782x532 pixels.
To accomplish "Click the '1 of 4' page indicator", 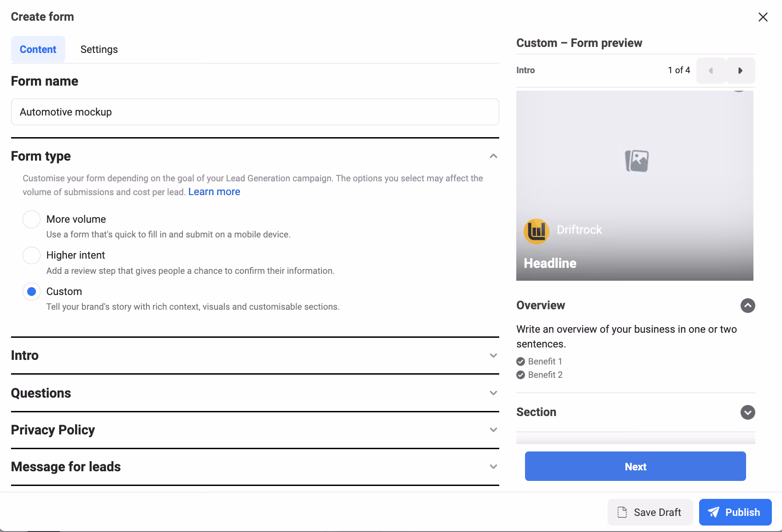I will click(x=679, y=70).
